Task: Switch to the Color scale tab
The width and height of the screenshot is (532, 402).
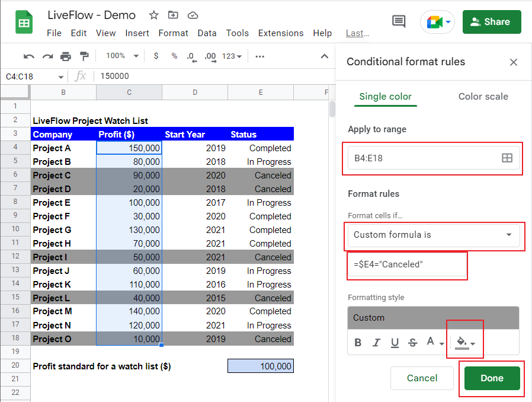Action: (x=483, y=97)
